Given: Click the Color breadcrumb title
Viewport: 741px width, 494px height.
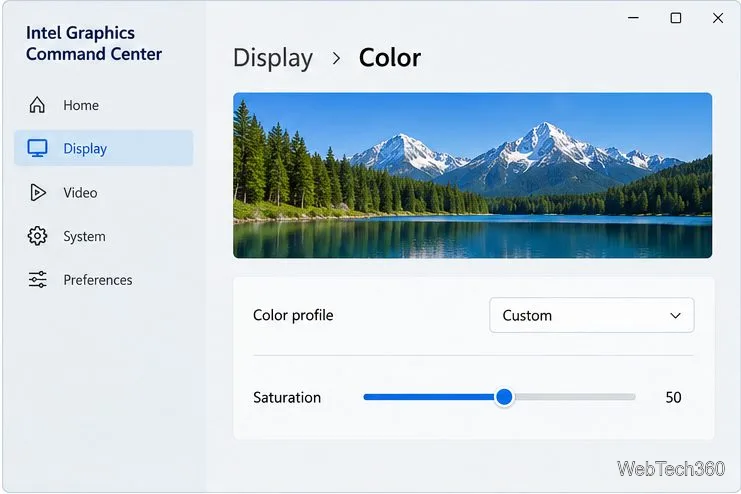Looking at the screenshot, I should (390, 58).
